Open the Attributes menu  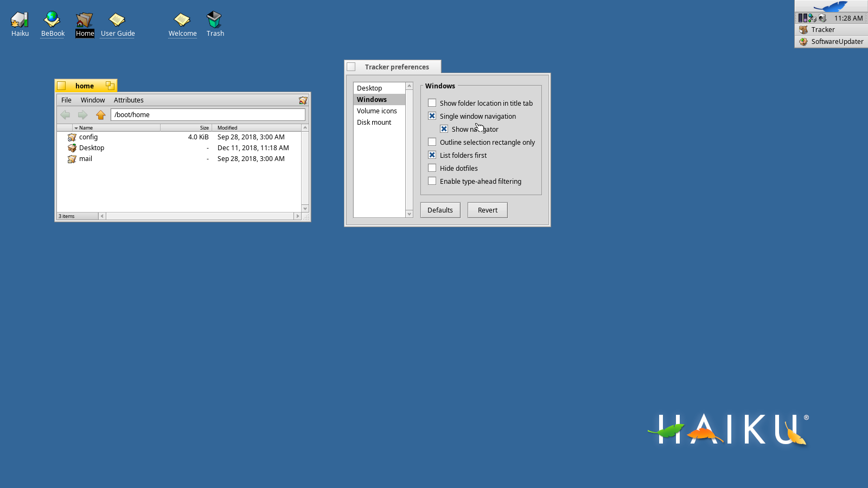(129, 100)
